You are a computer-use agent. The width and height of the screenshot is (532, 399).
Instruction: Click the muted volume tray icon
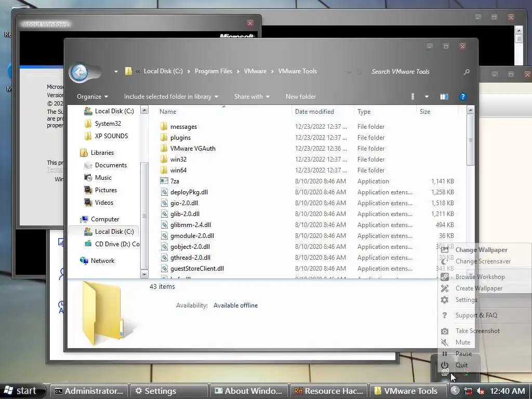[x=480, y=391]
